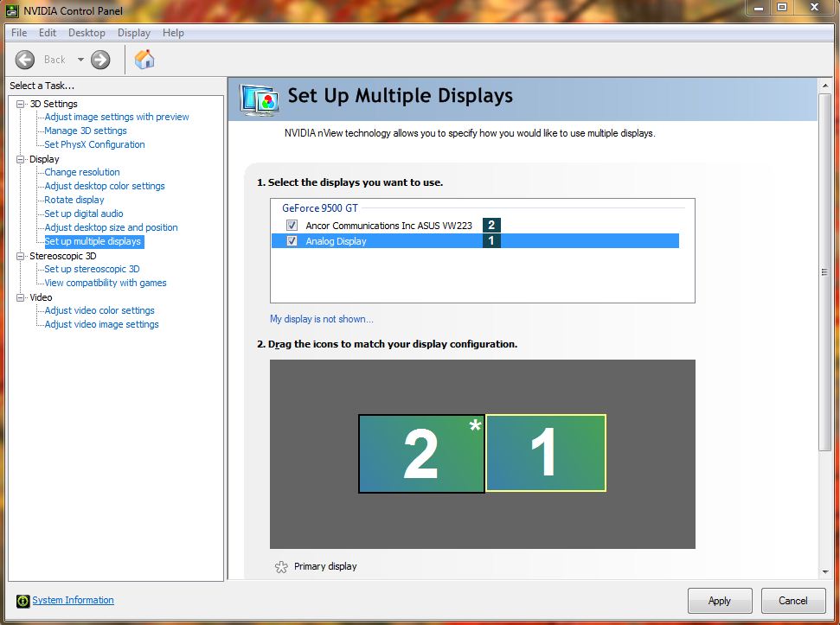The width and height of the screenshot is (840, 625).
Task: Open the Edit menu
Action: (x=47, y=33)
